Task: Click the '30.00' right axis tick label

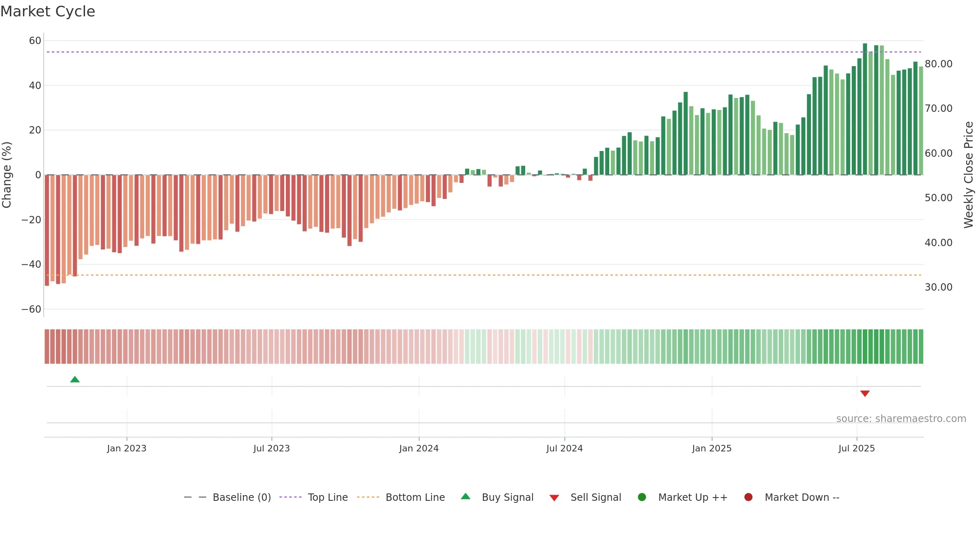Action: (938, 287)
